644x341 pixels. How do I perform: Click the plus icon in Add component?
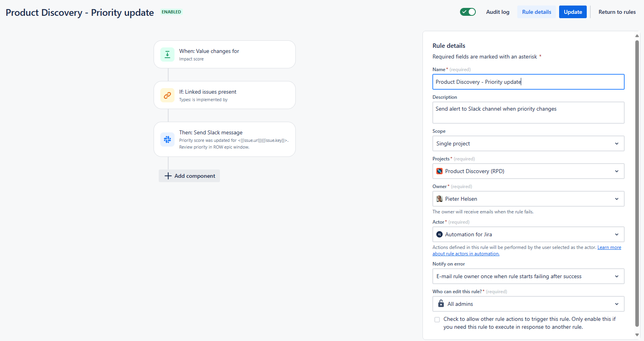pos(168,176)
